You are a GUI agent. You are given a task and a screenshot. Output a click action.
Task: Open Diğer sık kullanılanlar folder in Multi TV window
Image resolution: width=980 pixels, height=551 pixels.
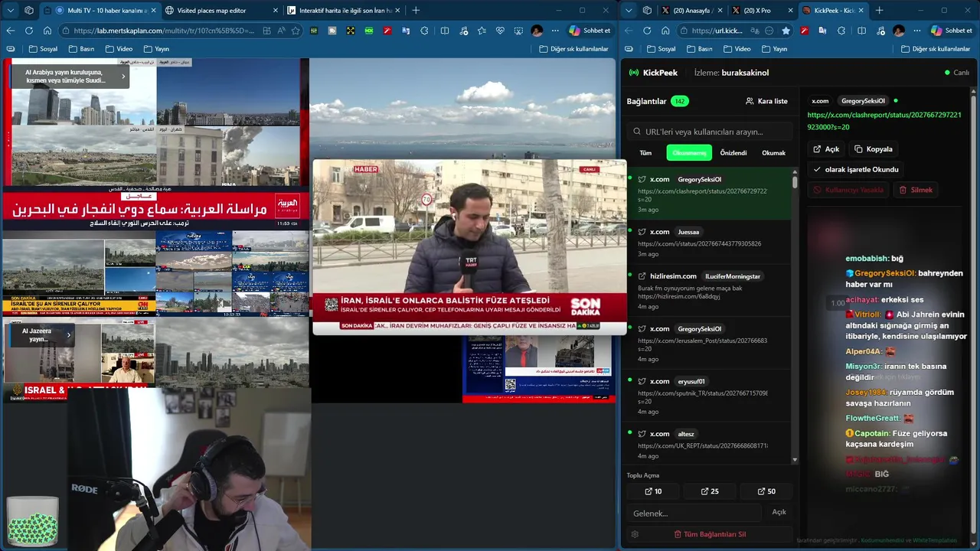pyautogui.click(x=573, y=49)
